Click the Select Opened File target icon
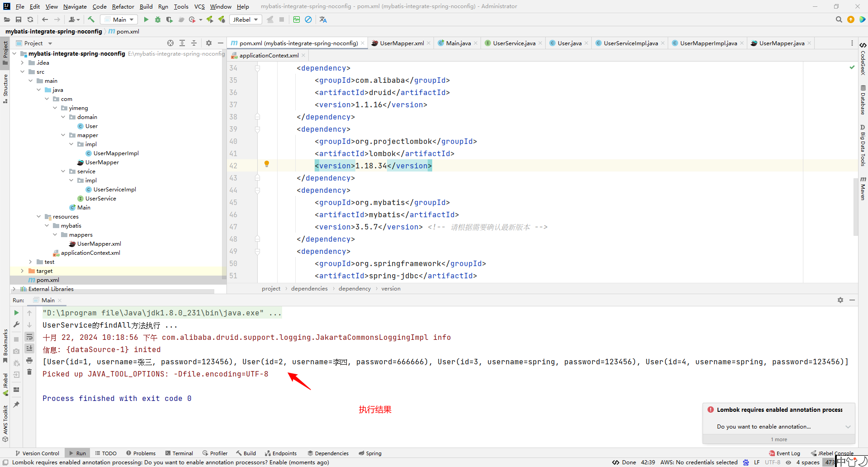Screen dimensions: 868x467 pos(170,43)
